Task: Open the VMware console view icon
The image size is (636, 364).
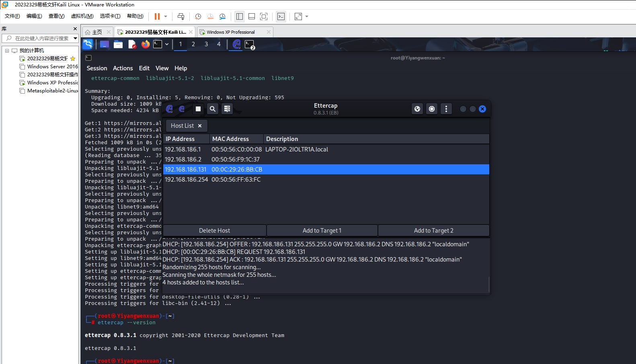Action: [x=281, y=16]
